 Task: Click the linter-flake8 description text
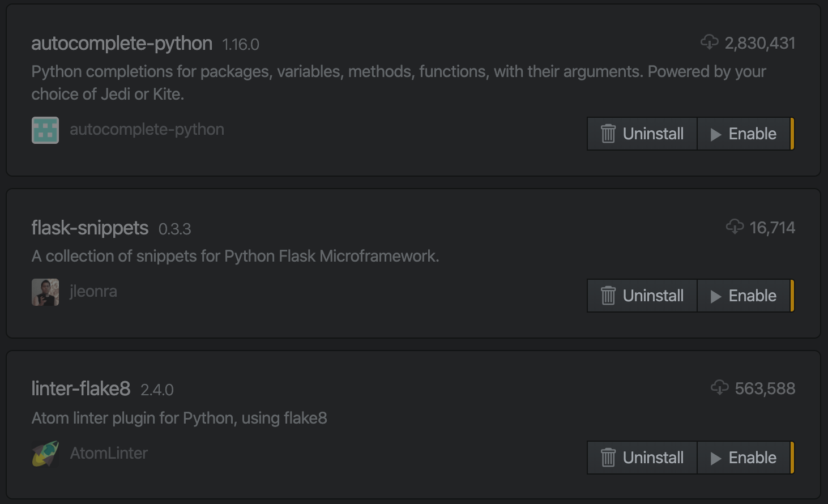[179, 418]
